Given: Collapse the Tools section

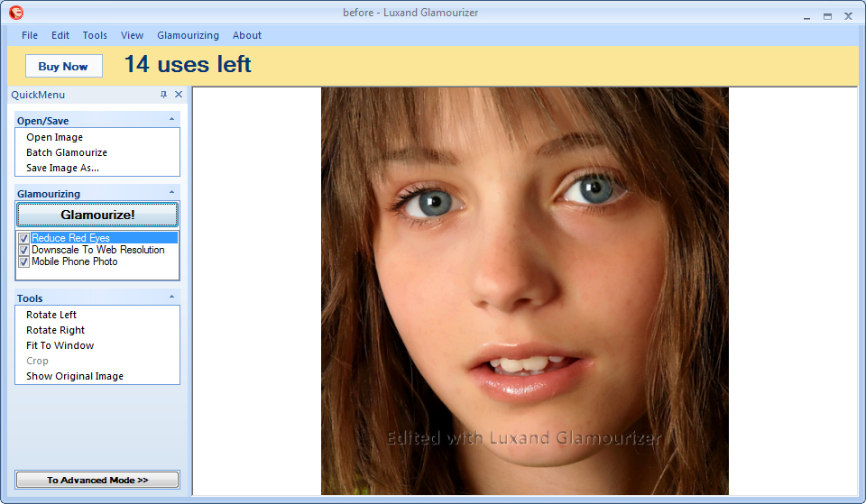Looking at the screenshot, I should tap(171, 298).
